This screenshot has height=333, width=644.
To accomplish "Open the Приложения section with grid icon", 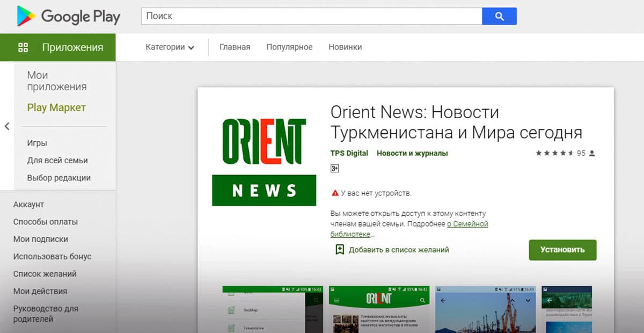I will 58,47.
